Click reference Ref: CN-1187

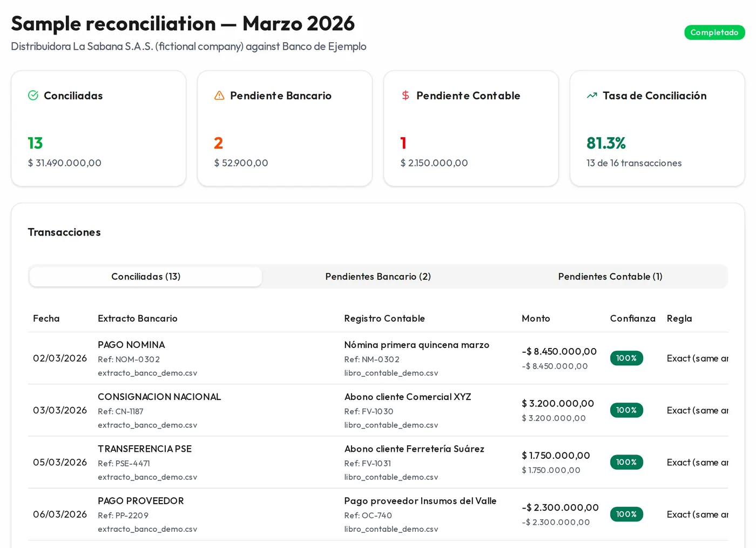(120, 411)
